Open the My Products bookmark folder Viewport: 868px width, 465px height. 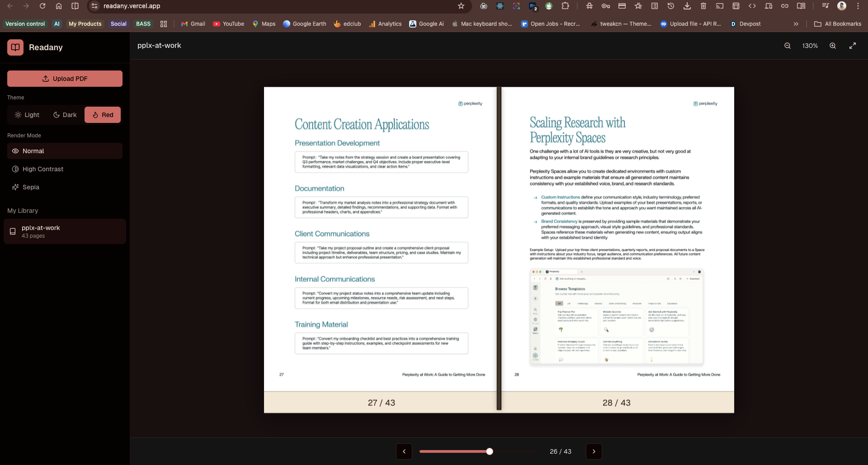click(85, 24)
